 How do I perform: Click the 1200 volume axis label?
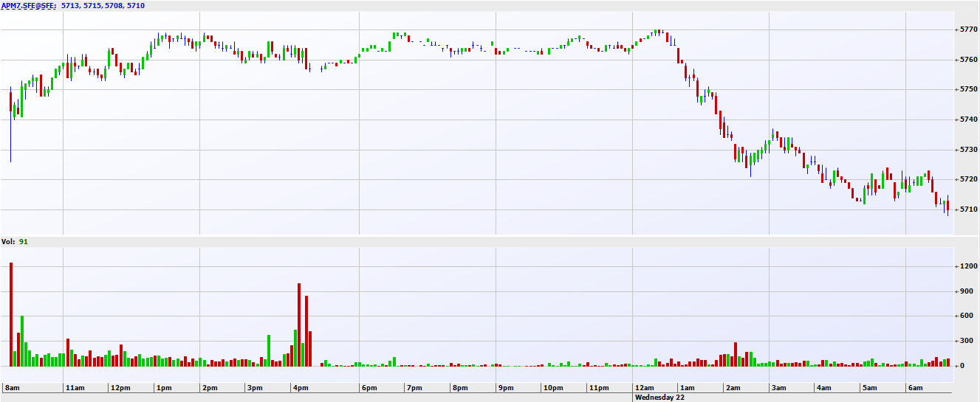(x=967, y=266)
